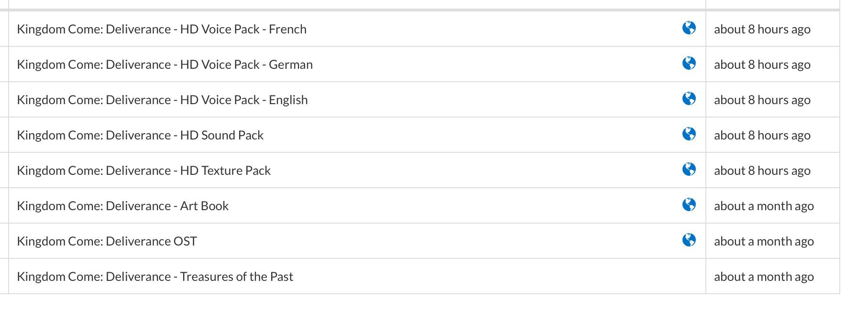Open Kingdom Come: Deliverance - HD Sound Pack
Image resolution: width=868 pixels, height=321 pixels.
tap(140, 135)
